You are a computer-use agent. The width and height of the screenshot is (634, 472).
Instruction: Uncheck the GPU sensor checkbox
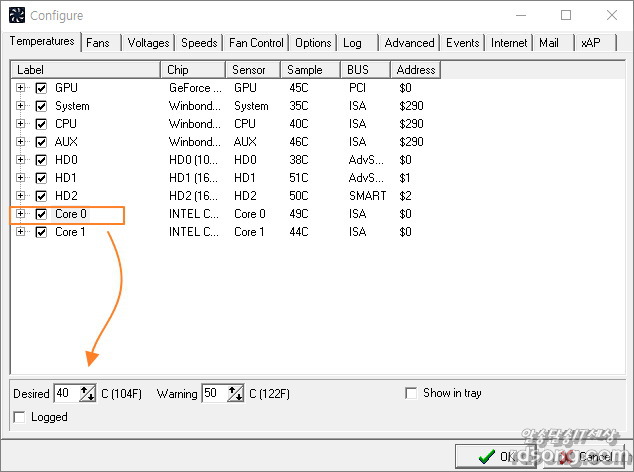coord(41,88)
